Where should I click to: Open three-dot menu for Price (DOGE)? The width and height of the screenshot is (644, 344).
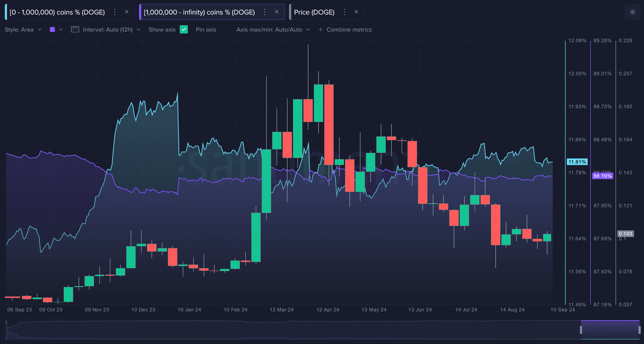(344, 12)
